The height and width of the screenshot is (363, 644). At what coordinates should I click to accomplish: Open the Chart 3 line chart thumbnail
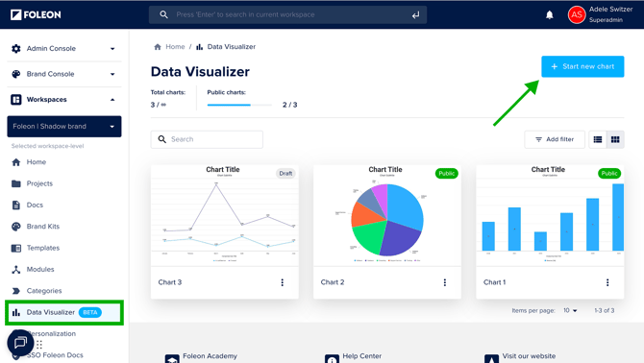pos(225,216)
